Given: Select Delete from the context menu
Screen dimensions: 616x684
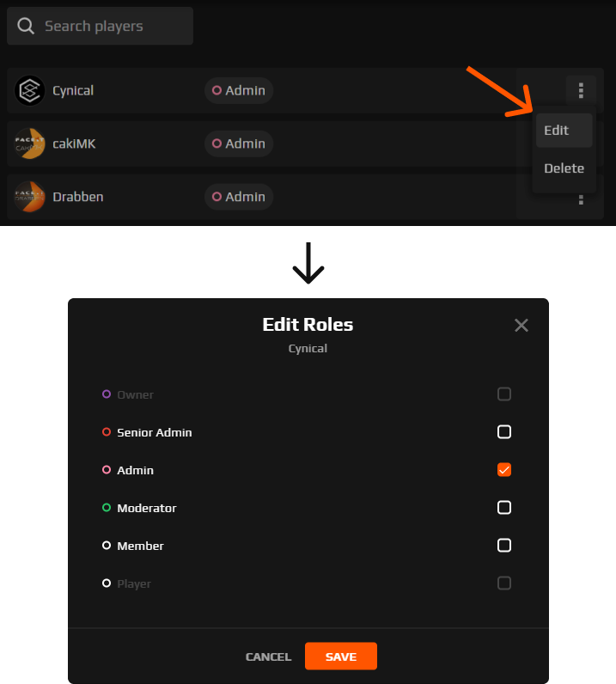Looking at the screenshot, I should coord(564,168).
